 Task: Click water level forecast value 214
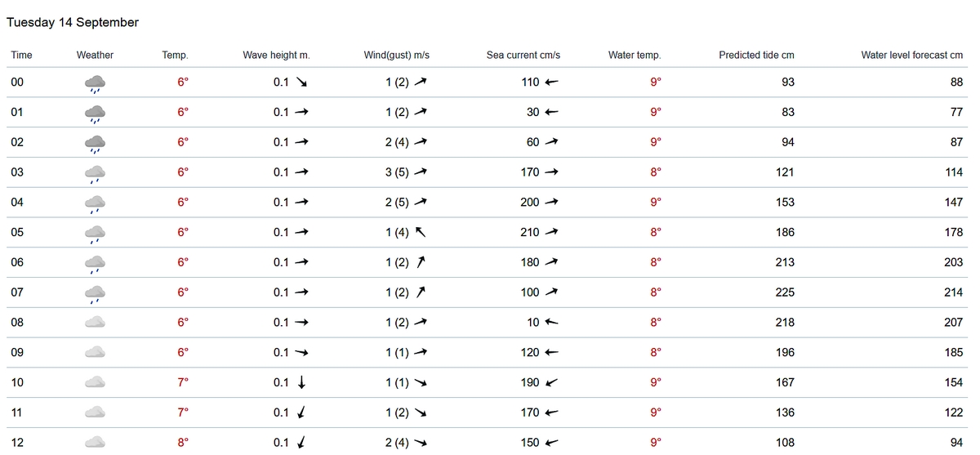[953, 292]
